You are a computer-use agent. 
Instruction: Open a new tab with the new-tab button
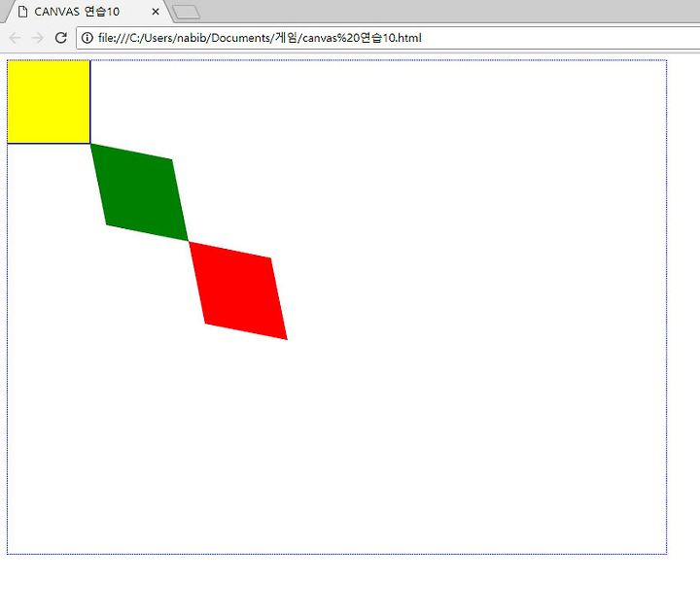(187, 13)
